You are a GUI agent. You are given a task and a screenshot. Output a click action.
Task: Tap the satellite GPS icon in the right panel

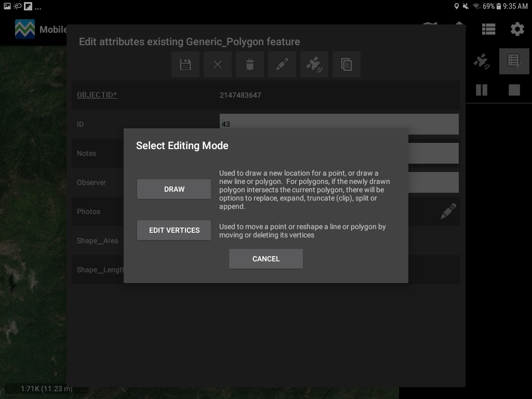click(x=482, y=62)
